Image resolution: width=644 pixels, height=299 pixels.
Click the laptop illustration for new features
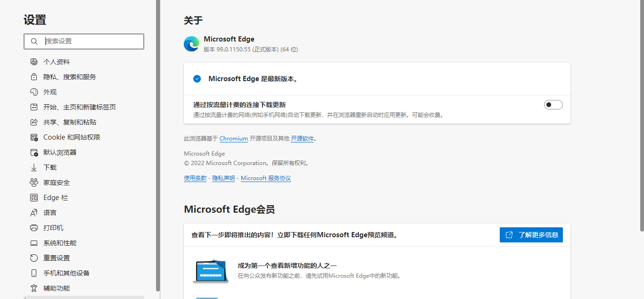tap(211, 271)
